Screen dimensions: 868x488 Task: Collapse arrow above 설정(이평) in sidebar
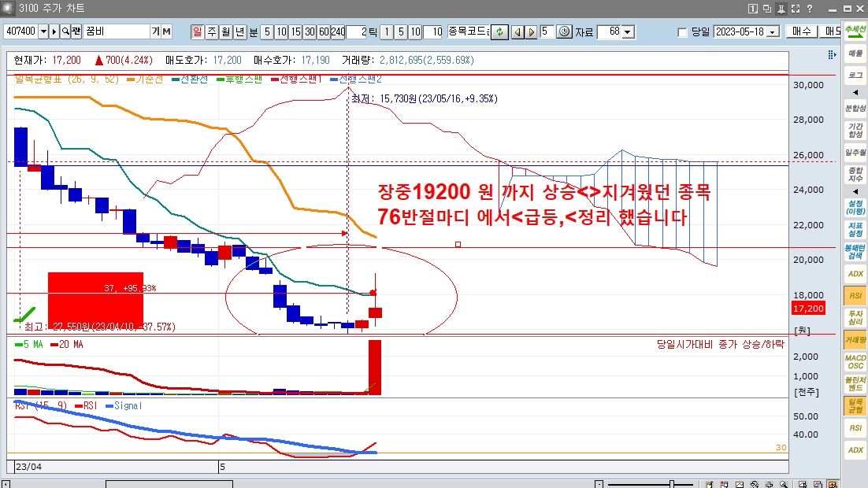[x=855, y=191]
